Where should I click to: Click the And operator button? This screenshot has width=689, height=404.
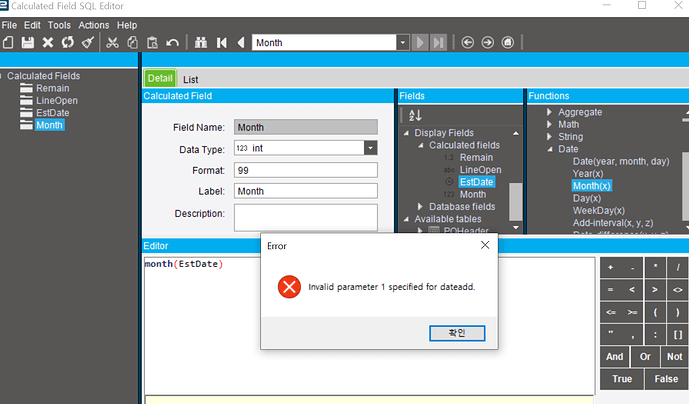pos(615,357)
